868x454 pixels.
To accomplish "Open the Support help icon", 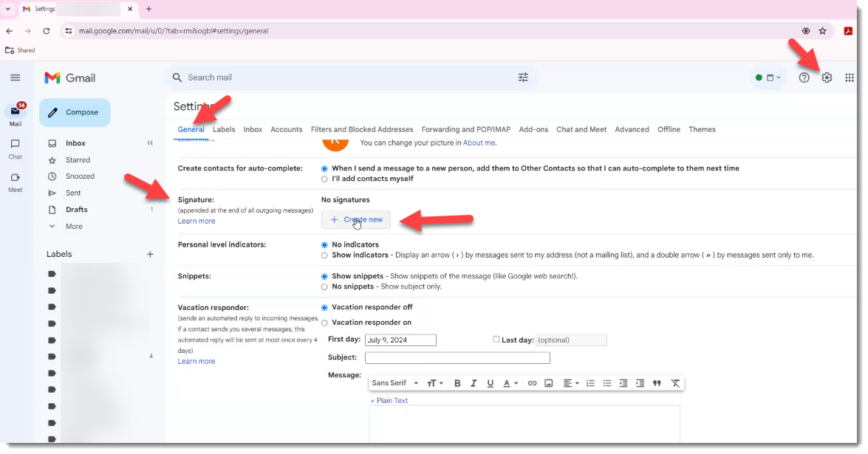I will tap(804, 78).
